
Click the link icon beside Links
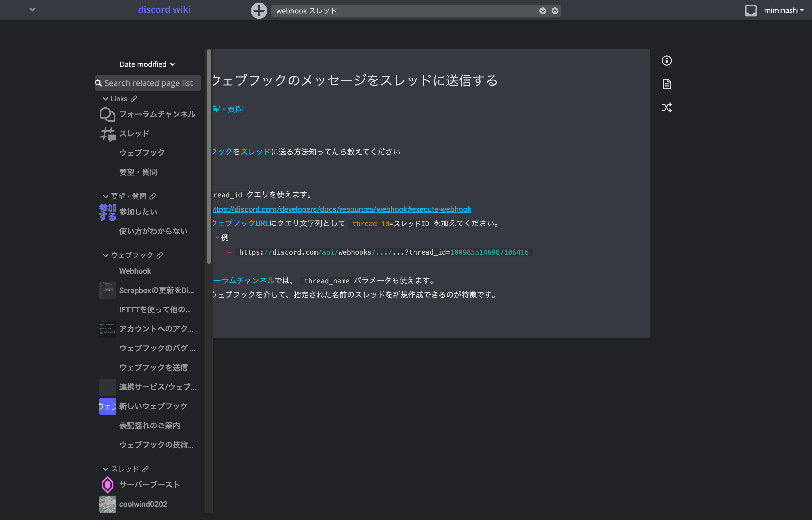(x=134, y=99)
